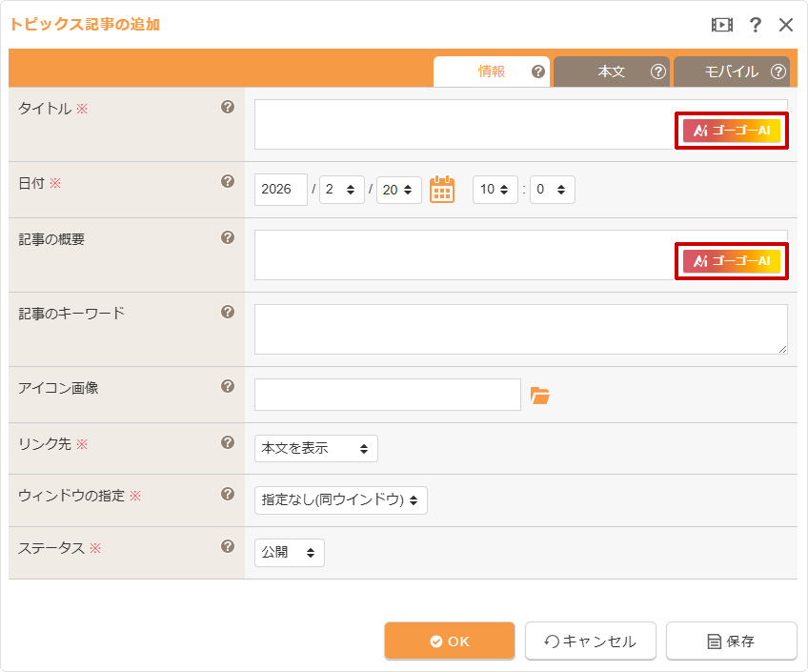This screenshot has width=808, height=672.
Task: Open the help question mark in header
Action: (x=756, y=25)
